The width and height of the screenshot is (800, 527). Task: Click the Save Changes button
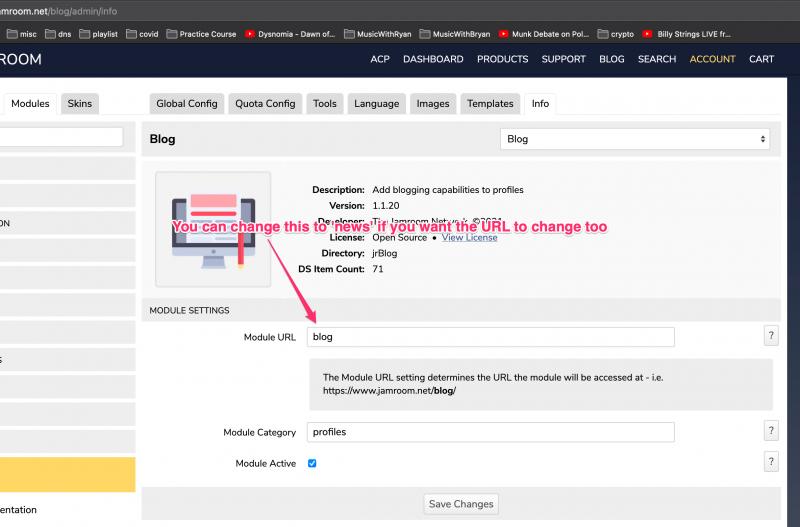[461, 504]
